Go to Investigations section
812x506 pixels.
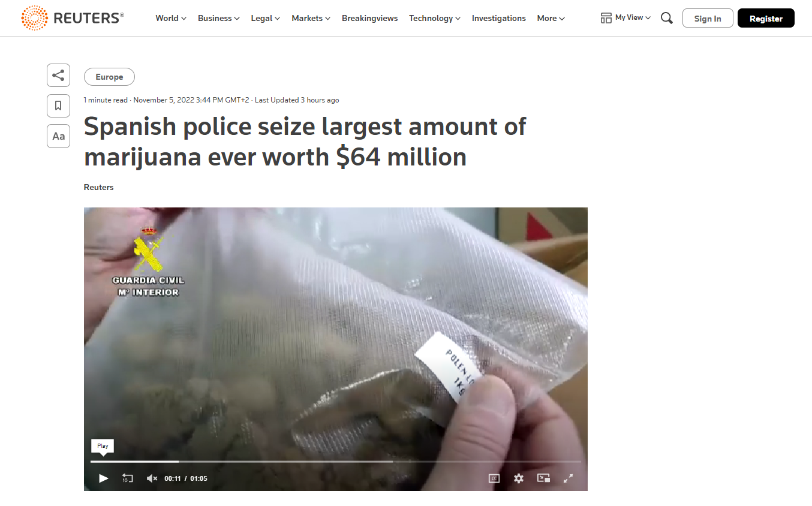(498, 18)
